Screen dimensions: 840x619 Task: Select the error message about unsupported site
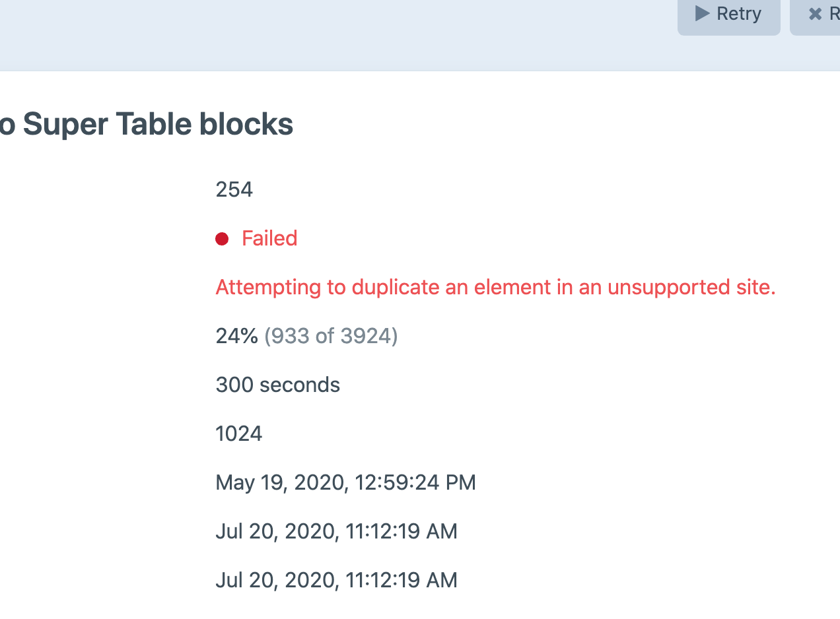[x=495, y=287]
